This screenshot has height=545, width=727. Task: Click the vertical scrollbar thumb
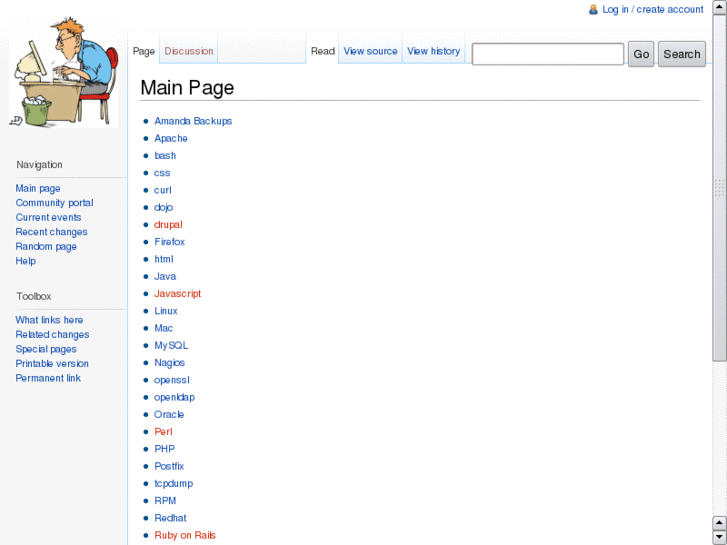(720, 187)
